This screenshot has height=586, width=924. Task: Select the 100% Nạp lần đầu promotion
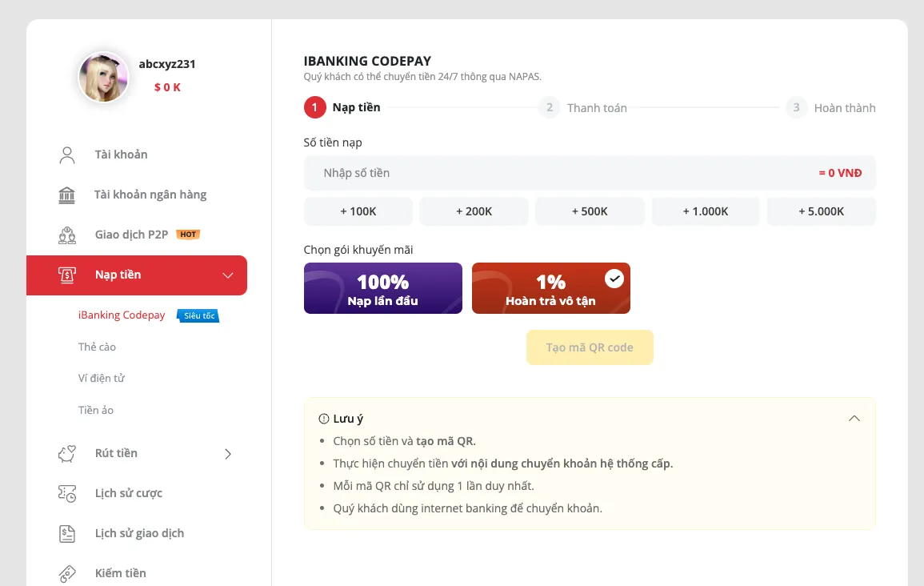[x=383, y=288]
